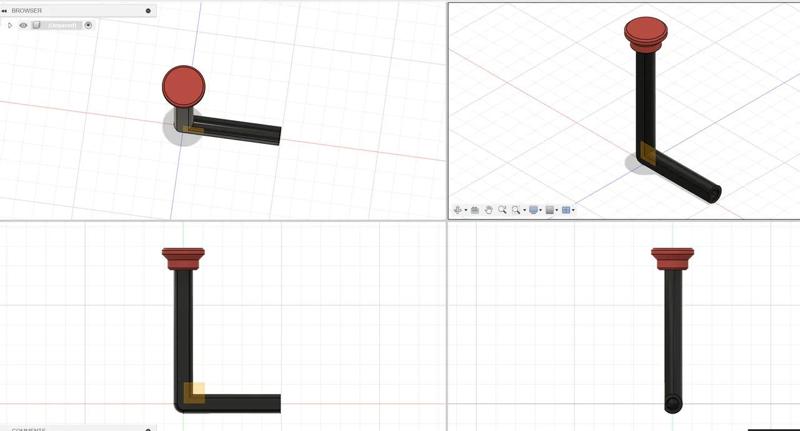
Task: Click the red knob in top-left viewport
Action: tap(184, 86)
